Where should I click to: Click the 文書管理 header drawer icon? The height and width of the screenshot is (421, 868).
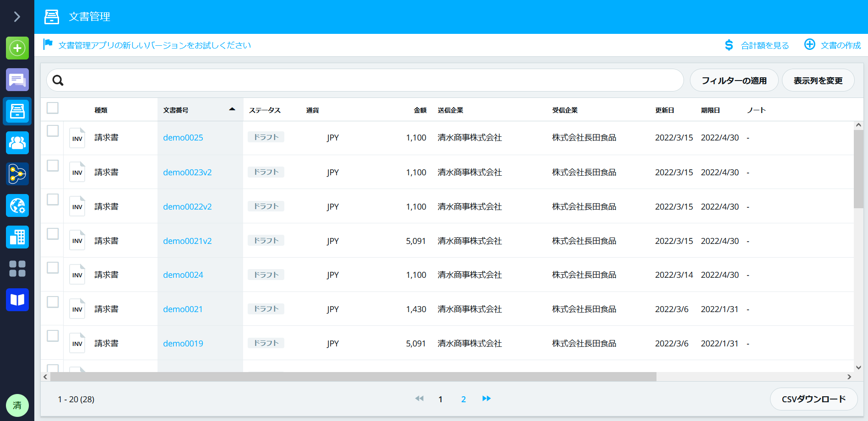(52, 17)
